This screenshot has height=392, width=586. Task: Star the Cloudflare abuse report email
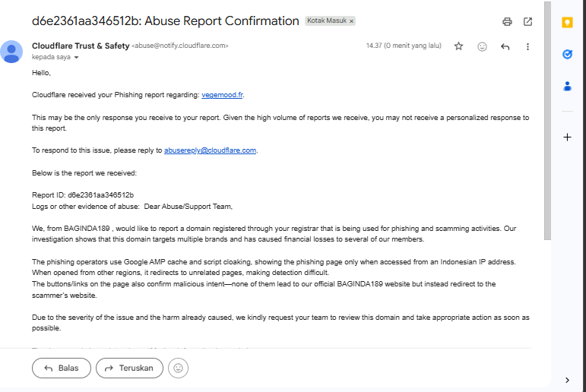[x=458, y=46]
